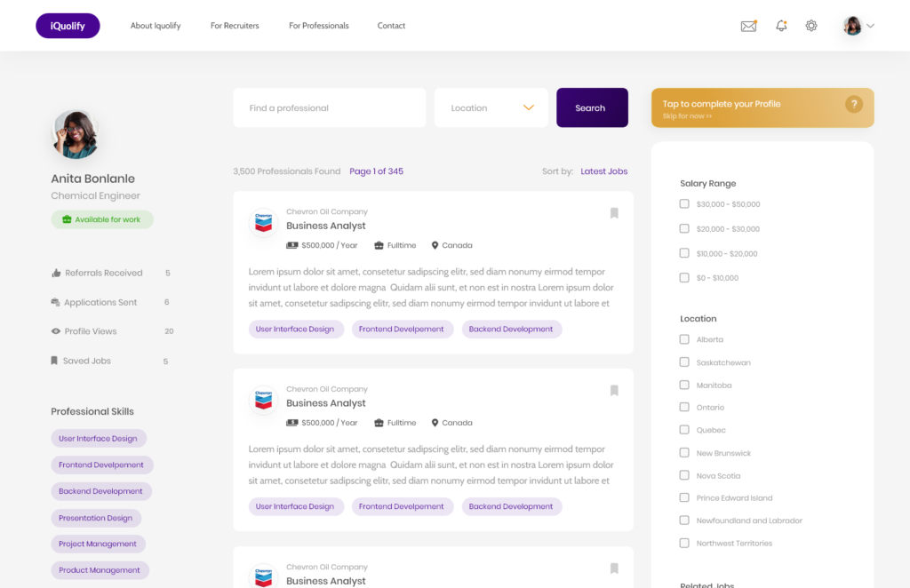The height and width of the screenshot is (588, 910).
Task: Open the notifications bell icon
Action: 781,26
